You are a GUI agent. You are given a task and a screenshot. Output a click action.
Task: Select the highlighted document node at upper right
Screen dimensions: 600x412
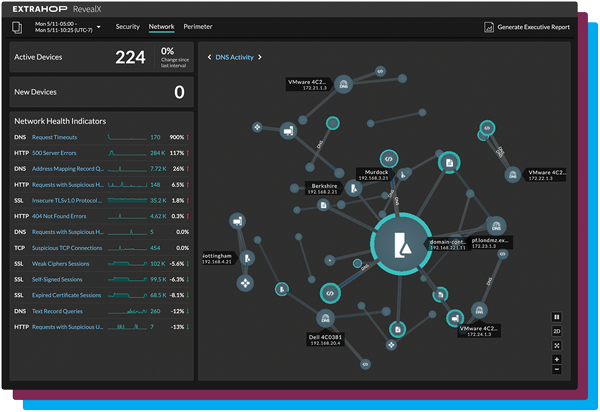coord(449,163)
